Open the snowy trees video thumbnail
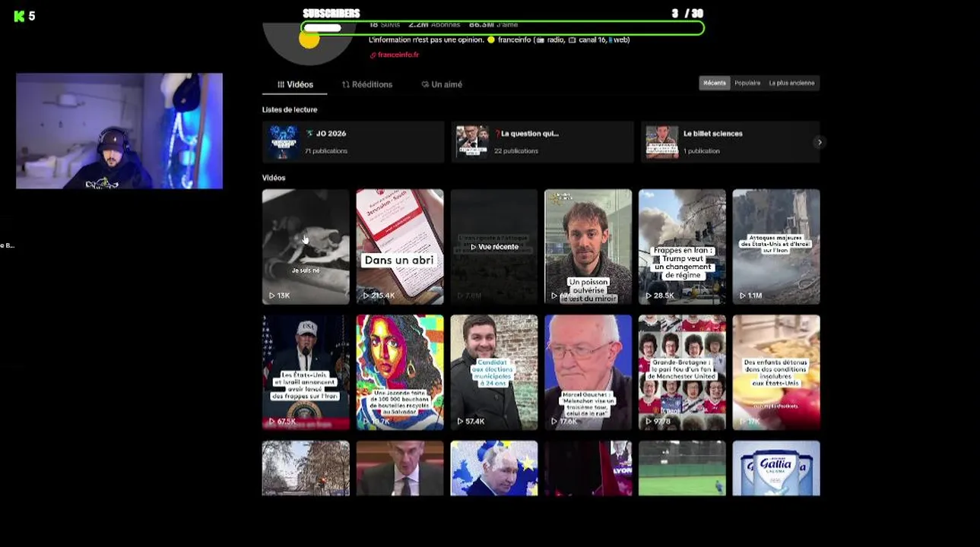This screenshot has height=547, width=980. 306,468
